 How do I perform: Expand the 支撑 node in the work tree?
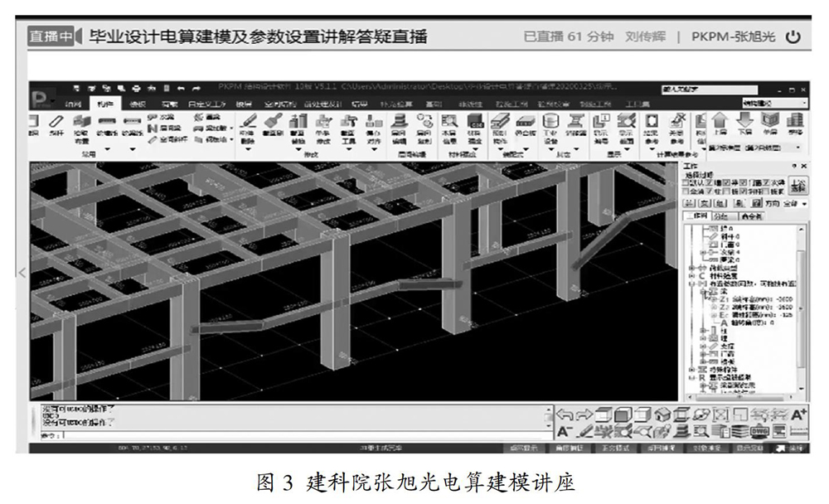click(x=703, y=346)
